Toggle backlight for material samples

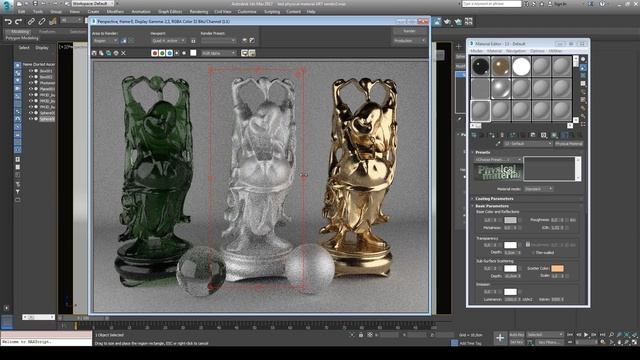pos(583,68)
